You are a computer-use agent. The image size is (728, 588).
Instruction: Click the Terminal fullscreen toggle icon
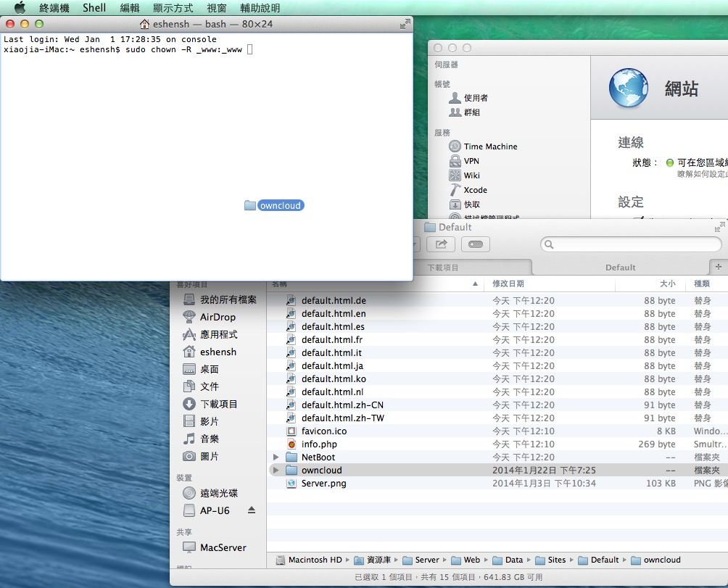405,24
